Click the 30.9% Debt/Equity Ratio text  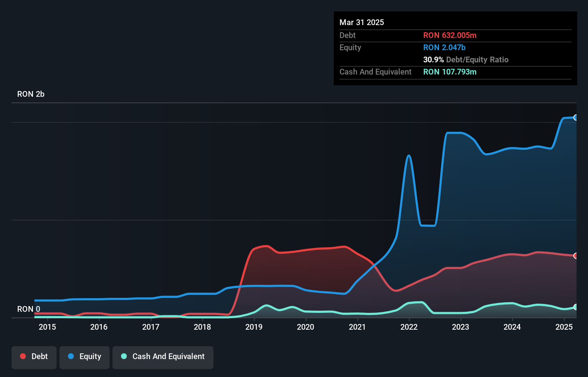coord(466,60)
